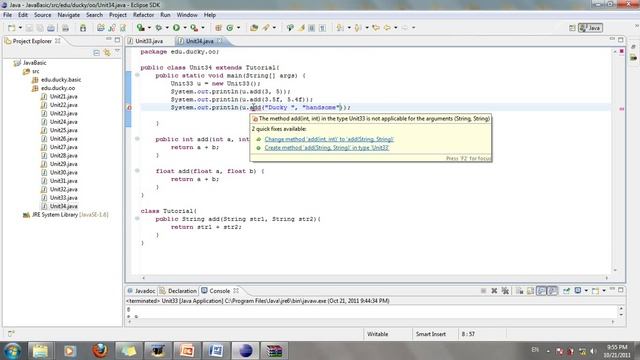Click Collapse All in Project Explorer
Screen dimensions: 640x360
pyautogui.click(x=96, y=53)
